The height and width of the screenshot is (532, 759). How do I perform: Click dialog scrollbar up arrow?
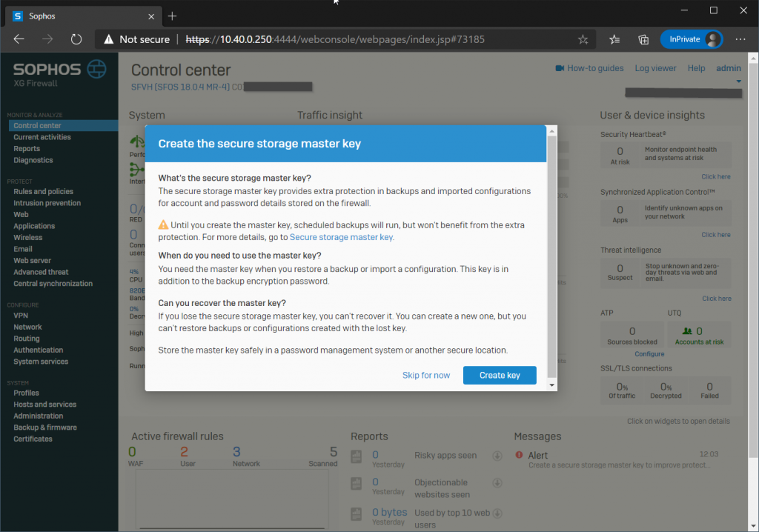click(551, 130)
